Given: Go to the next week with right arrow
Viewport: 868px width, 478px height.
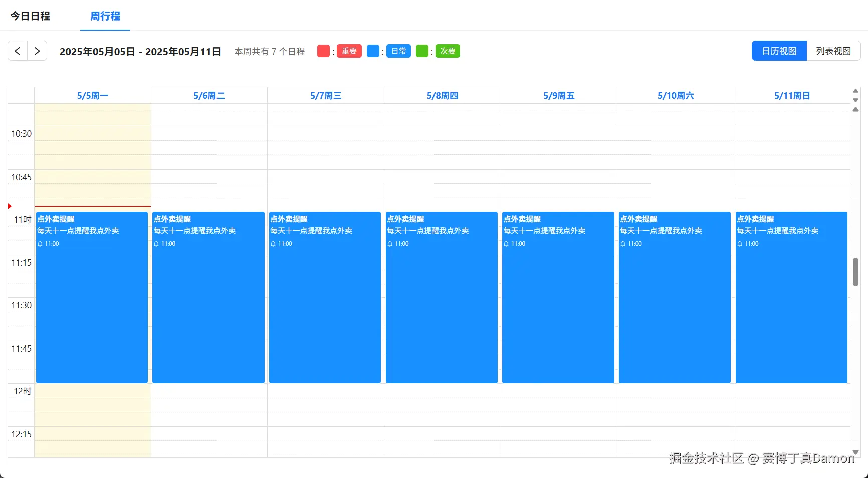Looking at the screenshot, I should (x=37, y=51).
